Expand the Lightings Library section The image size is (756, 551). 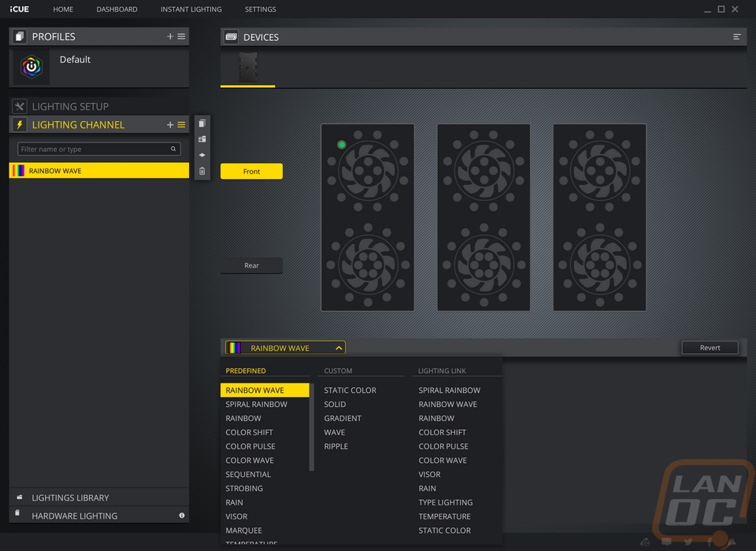[99, 497]
